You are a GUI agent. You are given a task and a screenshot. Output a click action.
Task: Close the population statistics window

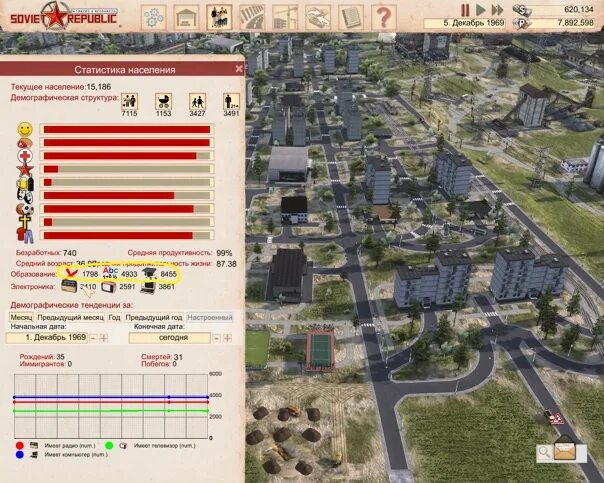(x=239, y=69)
